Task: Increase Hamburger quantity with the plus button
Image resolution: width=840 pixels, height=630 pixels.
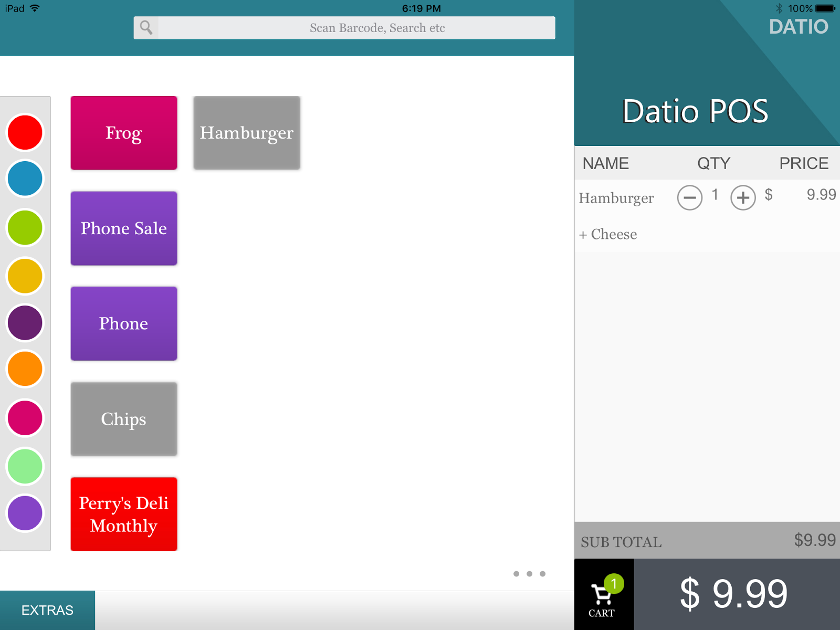Action: click(742, 197)
